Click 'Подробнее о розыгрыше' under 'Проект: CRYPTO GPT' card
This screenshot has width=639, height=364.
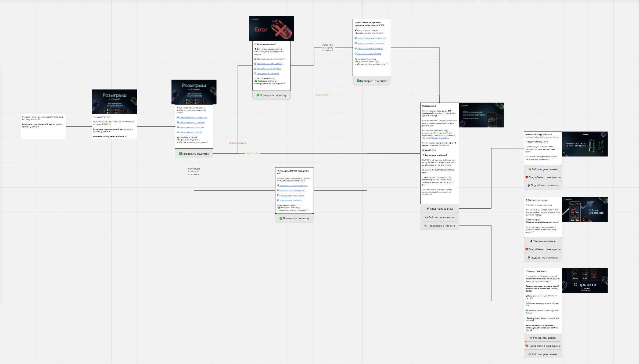click(x=543, y=346)
